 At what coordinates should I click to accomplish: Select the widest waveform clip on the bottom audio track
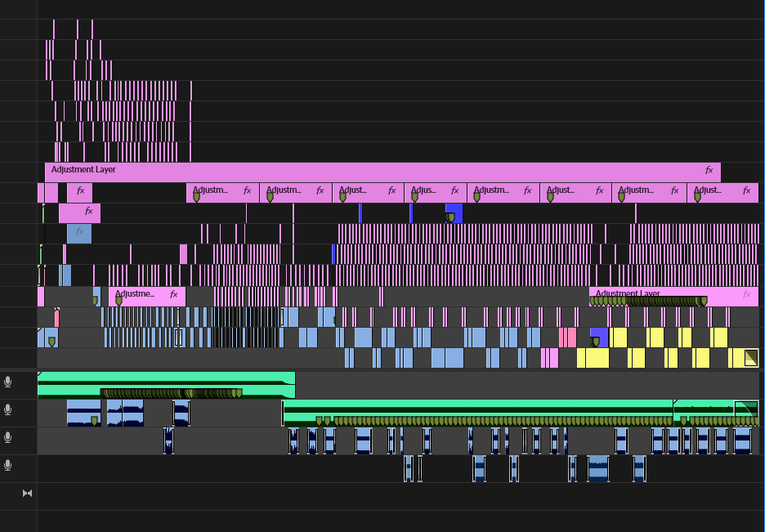click(598, 468)
